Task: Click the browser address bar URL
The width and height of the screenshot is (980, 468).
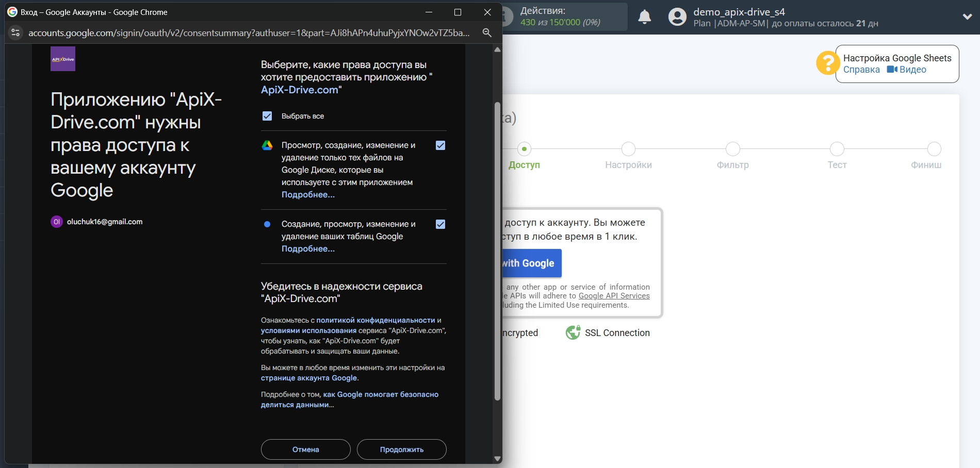Action: (x=248, y=32)
